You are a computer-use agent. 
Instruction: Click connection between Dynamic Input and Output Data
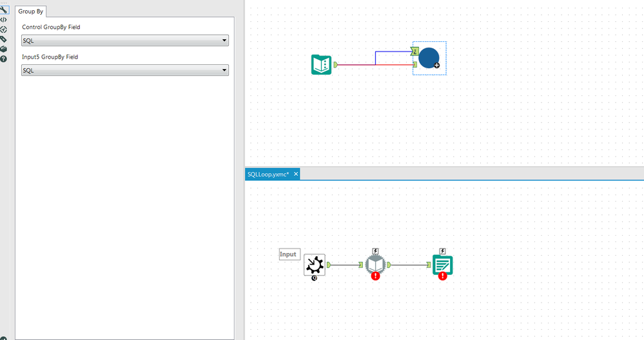point(409,265)
